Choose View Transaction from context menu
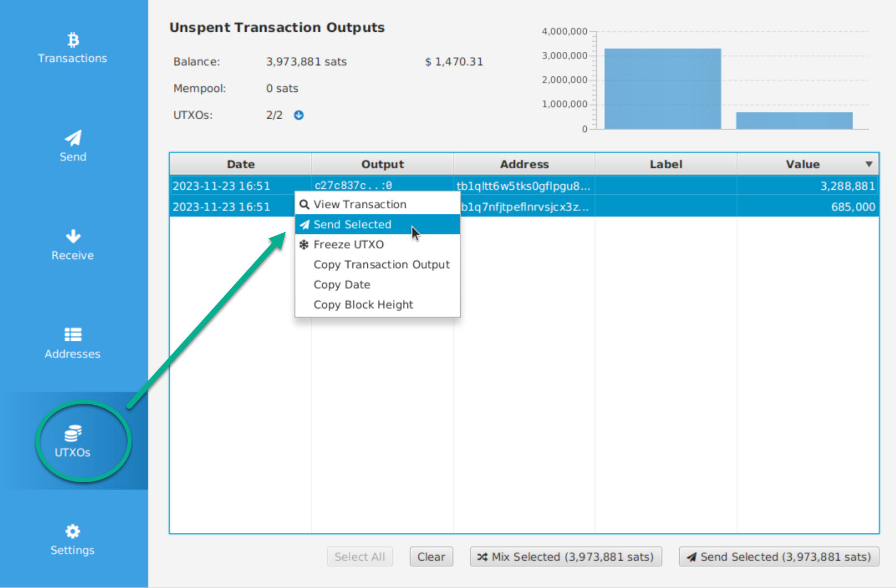This screenshot has height=588, width=896. point(360,204)
